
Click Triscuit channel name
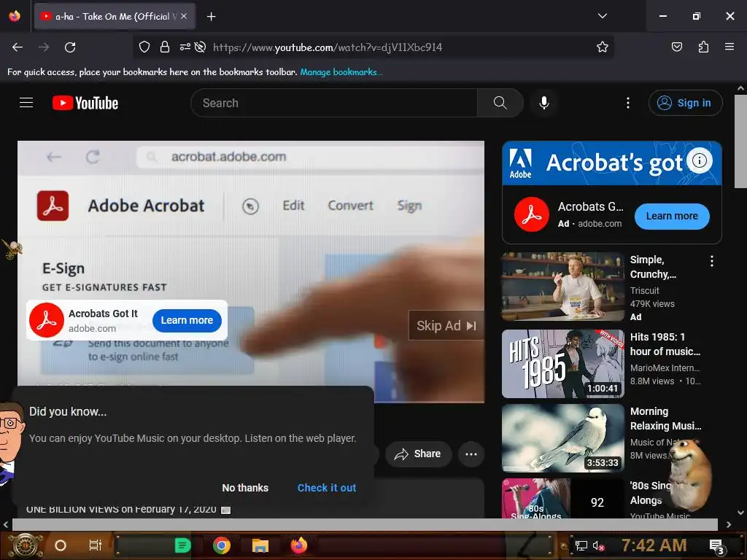[645, 290]
